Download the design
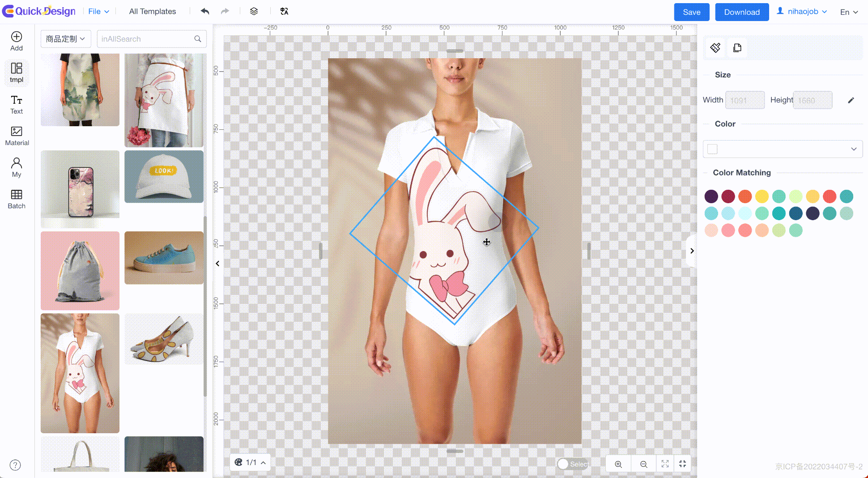This screenshot has height=478, width=868. point(742,12)
